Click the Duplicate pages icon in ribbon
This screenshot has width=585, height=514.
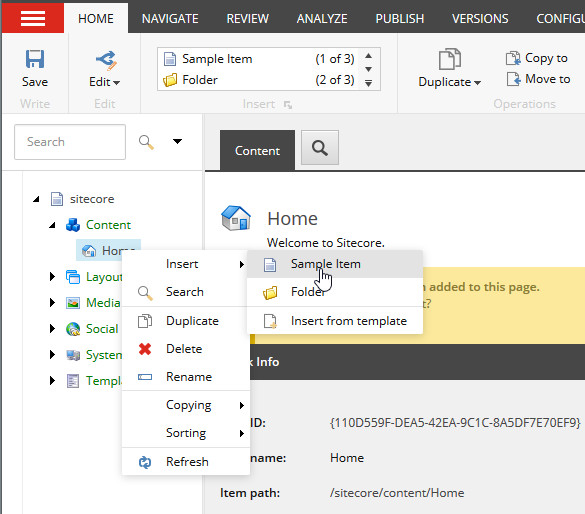450,59
